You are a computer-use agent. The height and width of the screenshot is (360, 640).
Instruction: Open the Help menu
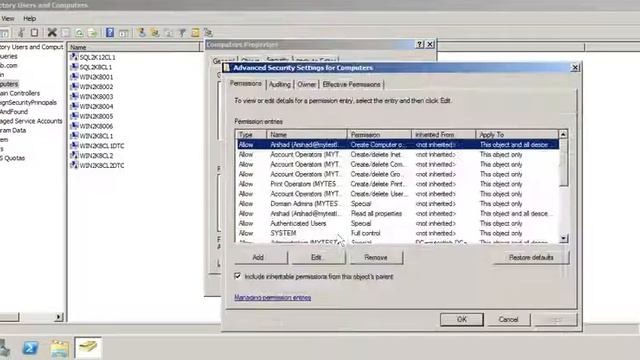click(x=29, y=18)
